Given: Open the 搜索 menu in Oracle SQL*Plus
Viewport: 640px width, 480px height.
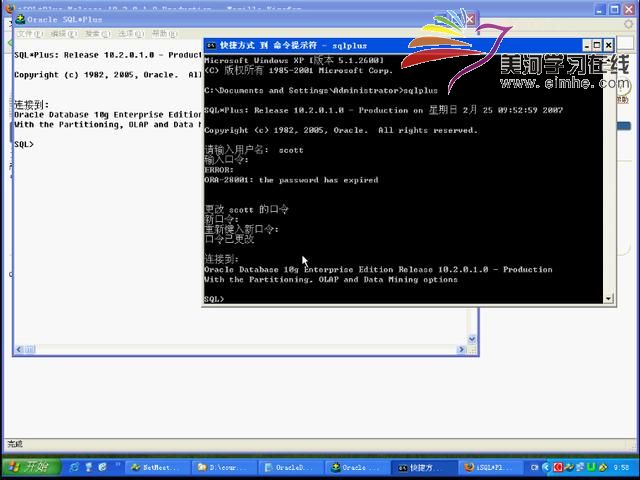Looking at the screenshot, I should pyautogui.click(x=98, y=34).
